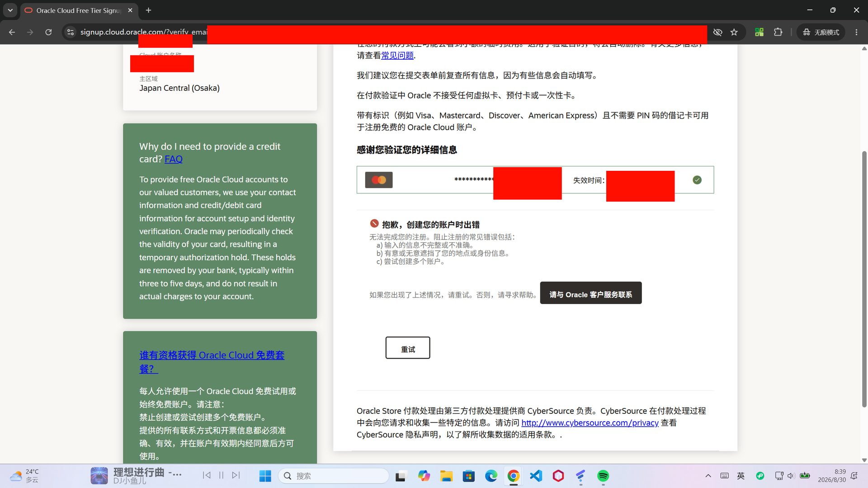Skip to the next track
This screenshot has width=868, height=488.
pyautogui.click(x=236, y=475)
